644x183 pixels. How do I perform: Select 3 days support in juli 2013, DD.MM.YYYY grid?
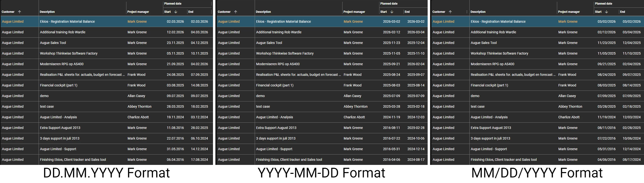coord(60,138)
